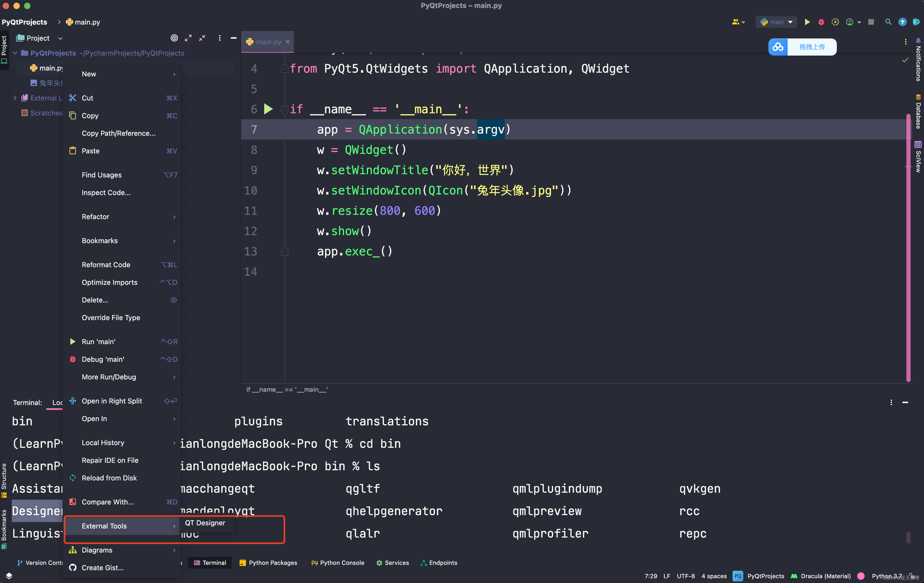Image resolution: width=924 pixels, height=583 pixels.
Task: Expand all in Project panel
Action: pyautogui.click(x=188, y=38)
